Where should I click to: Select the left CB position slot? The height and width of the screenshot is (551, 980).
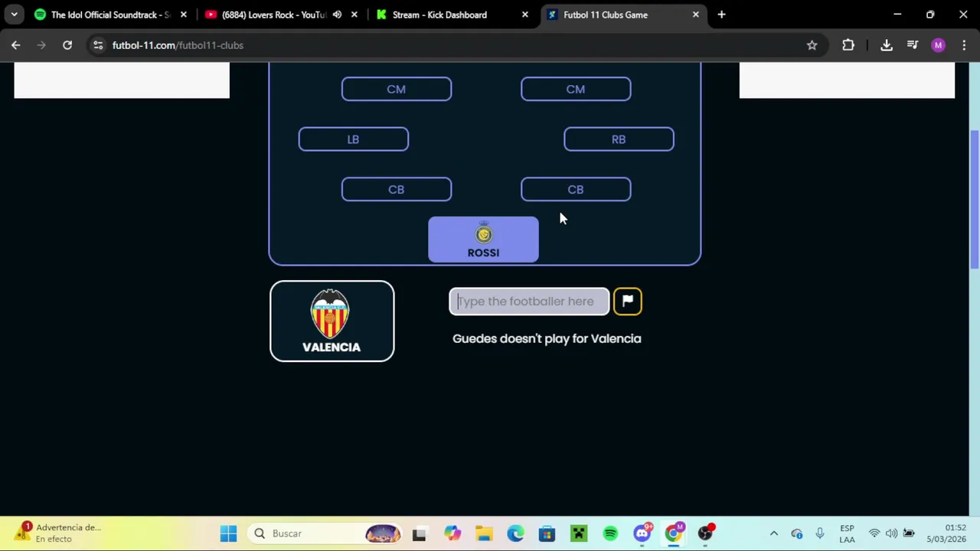coord(397,190)
